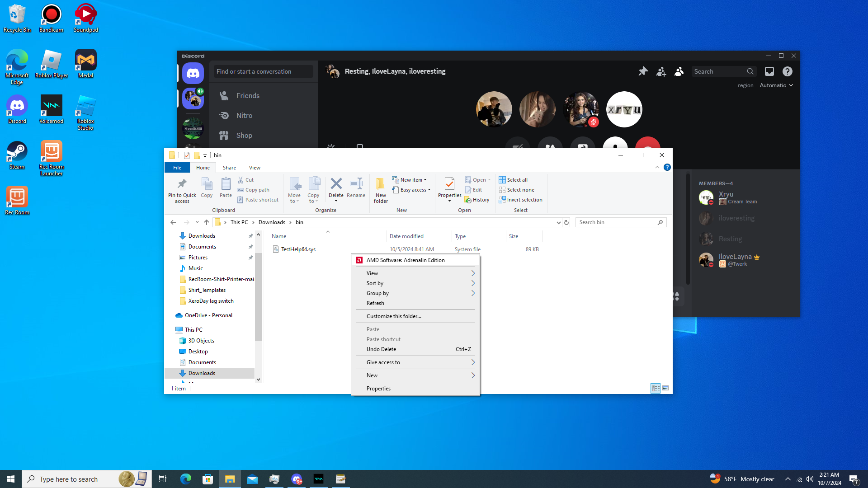This screenshot has width=868, height=488.
Task: Open Friends in the Discord sidebar
Action: tap(248, 96)
